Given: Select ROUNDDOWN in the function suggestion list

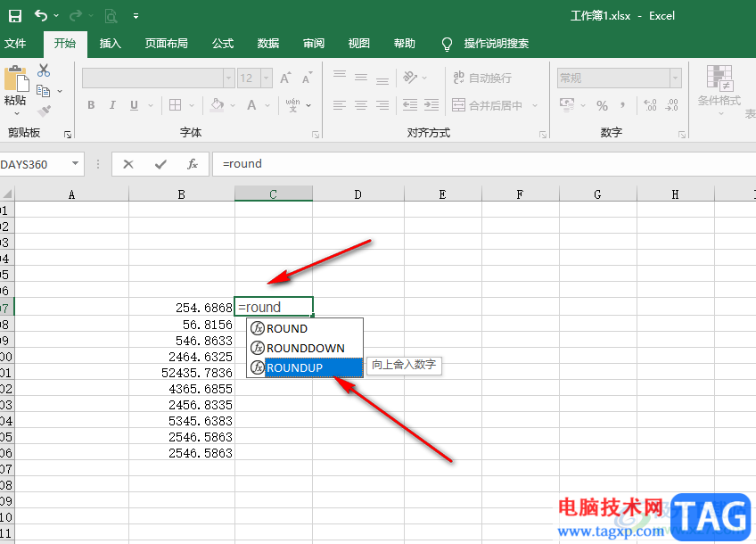Looking at the screenshot, I should pyautogui.click(x=305, y=348).
